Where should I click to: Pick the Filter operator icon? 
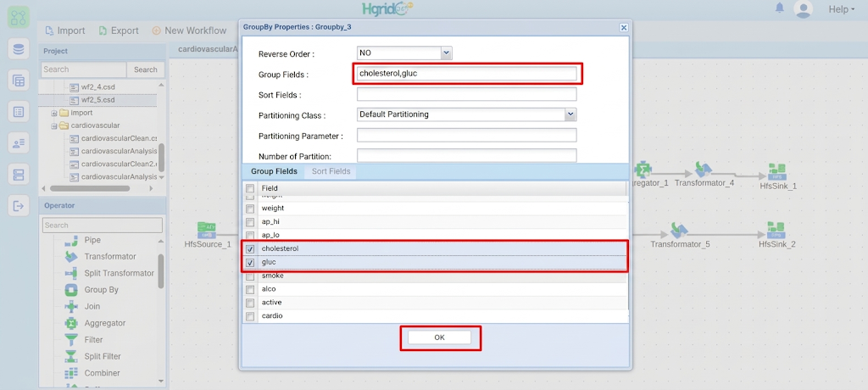71,340
